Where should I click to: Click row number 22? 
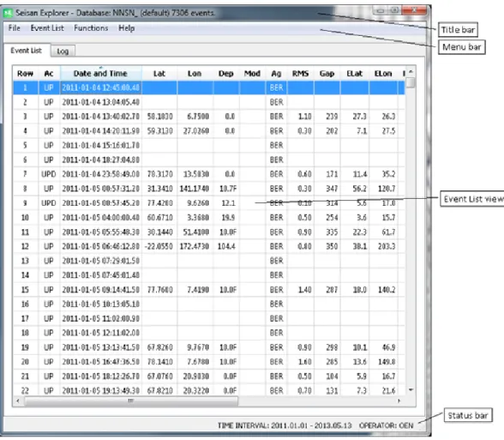tap(25, 390)
